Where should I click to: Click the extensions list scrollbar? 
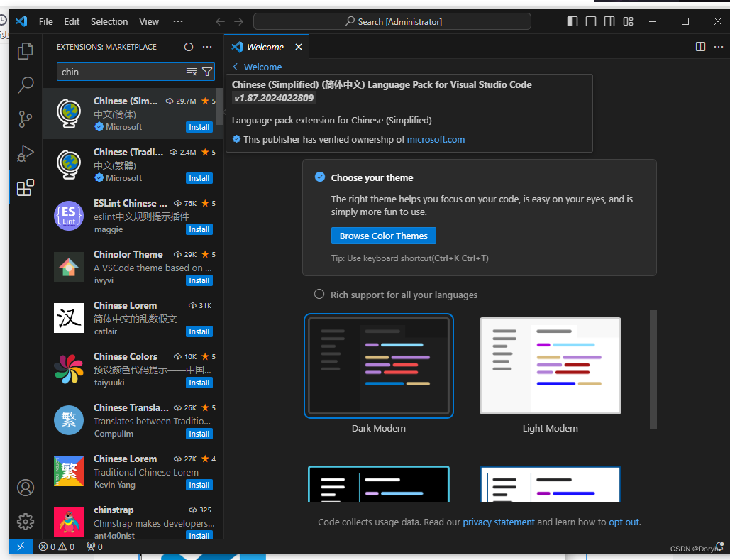pyautogui.click(x=219, y=106)
